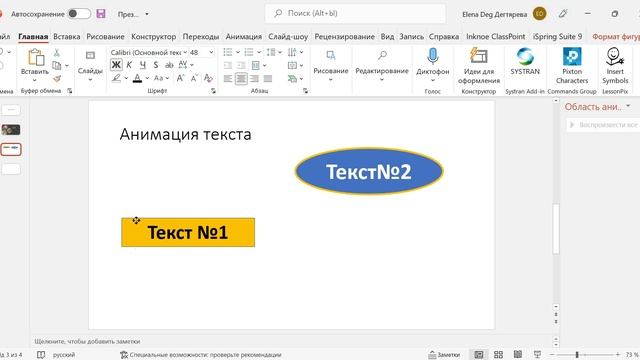This screenshot has width=640, height=360.
Task: Click the Dictaphone microphone icon
Action: click(x=433, y=56)
